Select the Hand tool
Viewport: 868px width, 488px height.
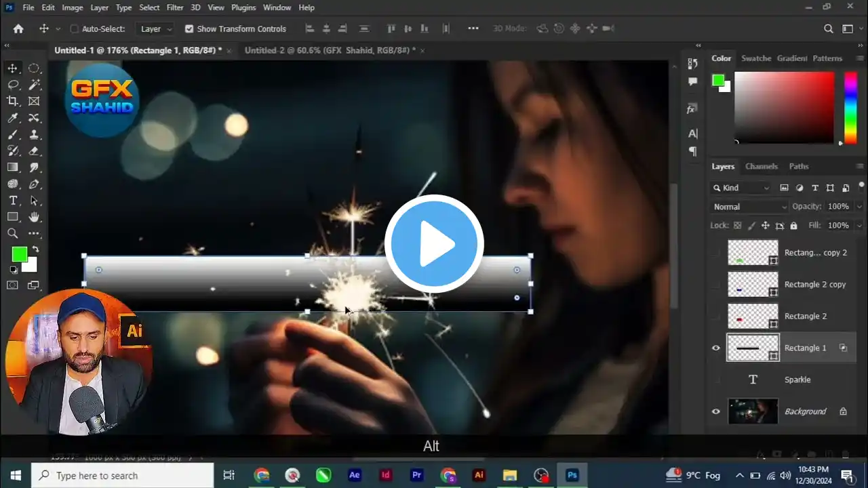tap(34, 217)
